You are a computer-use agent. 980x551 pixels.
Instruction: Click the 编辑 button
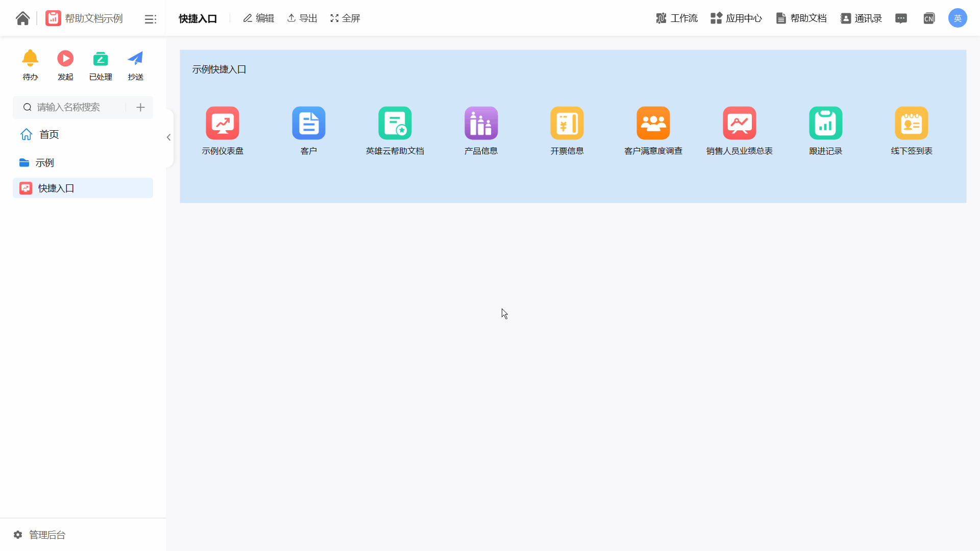point(258,18)
